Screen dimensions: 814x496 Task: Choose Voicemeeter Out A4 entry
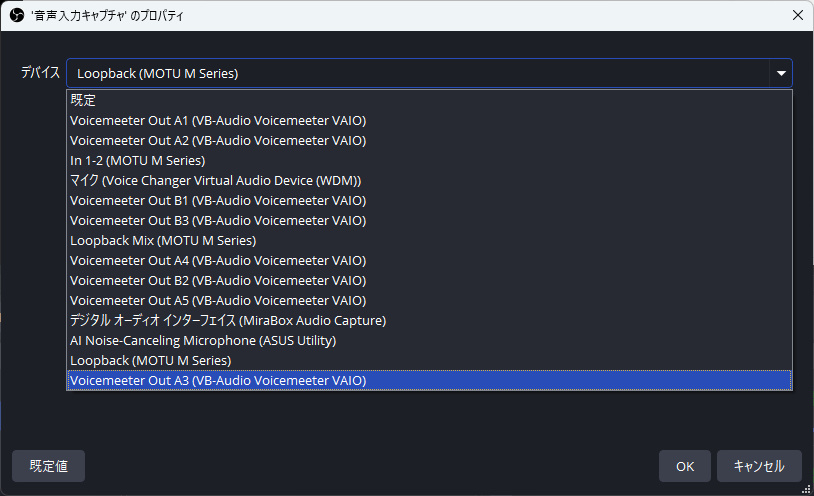click(218, 260)
